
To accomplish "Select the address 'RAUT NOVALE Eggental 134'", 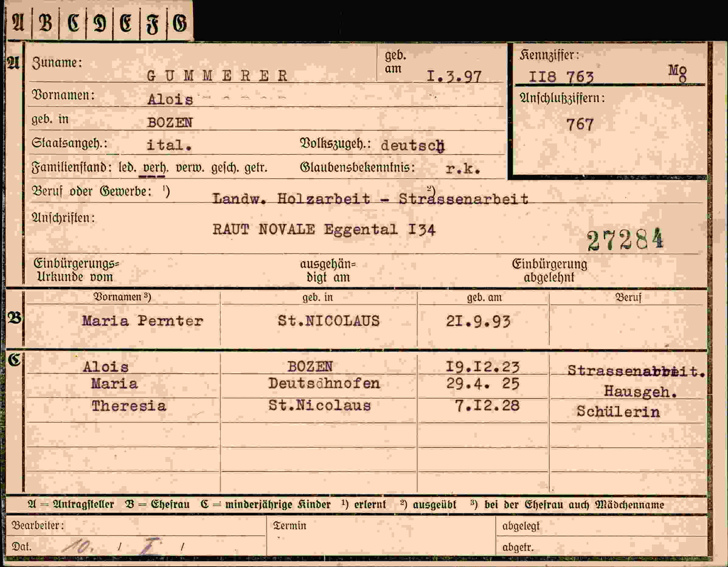I will pos(324,229).
